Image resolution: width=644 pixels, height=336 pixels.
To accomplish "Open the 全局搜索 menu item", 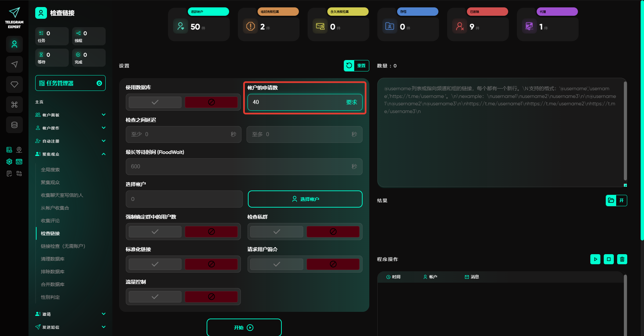I will tap(50, 170).
